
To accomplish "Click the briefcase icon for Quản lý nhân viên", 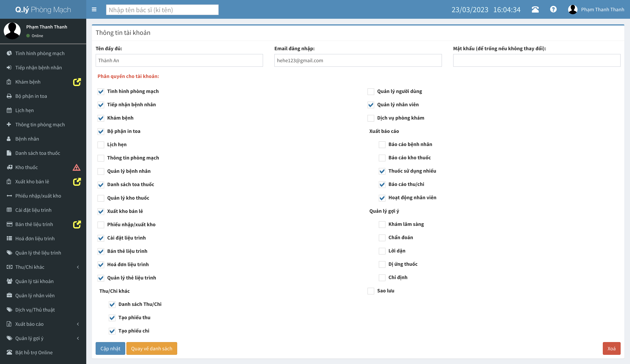I will (x=9, y=296).
